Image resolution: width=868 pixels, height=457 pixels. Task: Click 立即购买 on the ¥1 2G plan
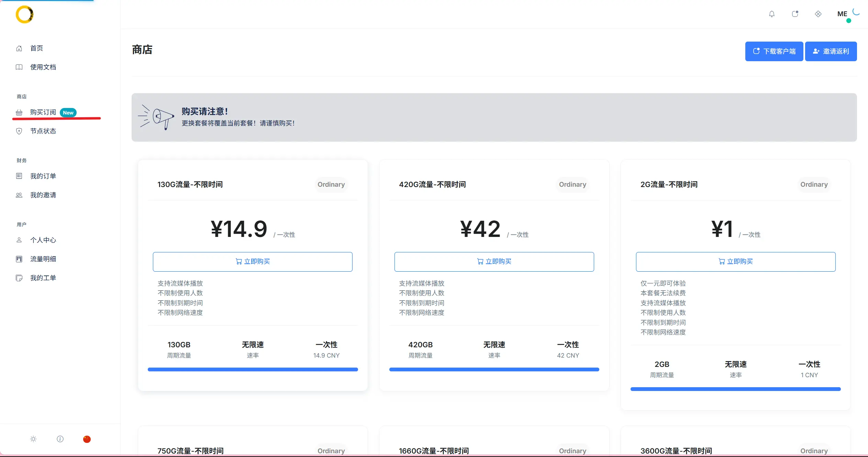(x=735, y=262)
